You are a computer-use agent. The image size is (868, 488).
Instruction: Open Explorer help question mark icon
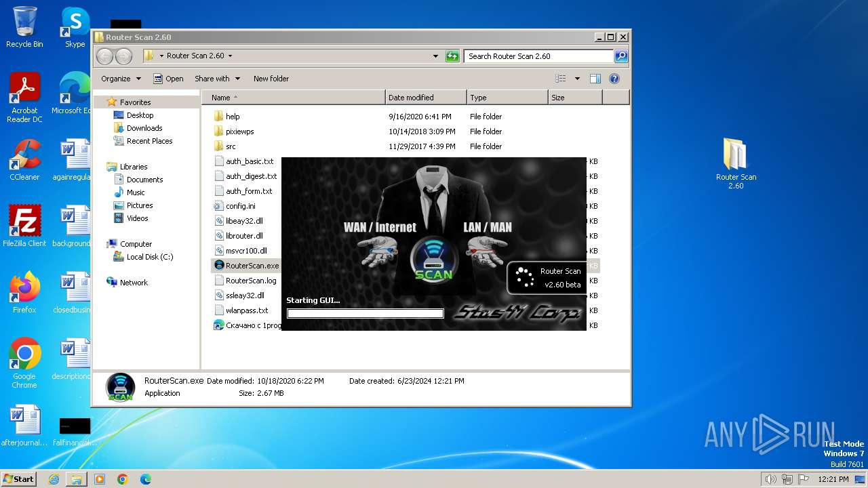[614, 79]
